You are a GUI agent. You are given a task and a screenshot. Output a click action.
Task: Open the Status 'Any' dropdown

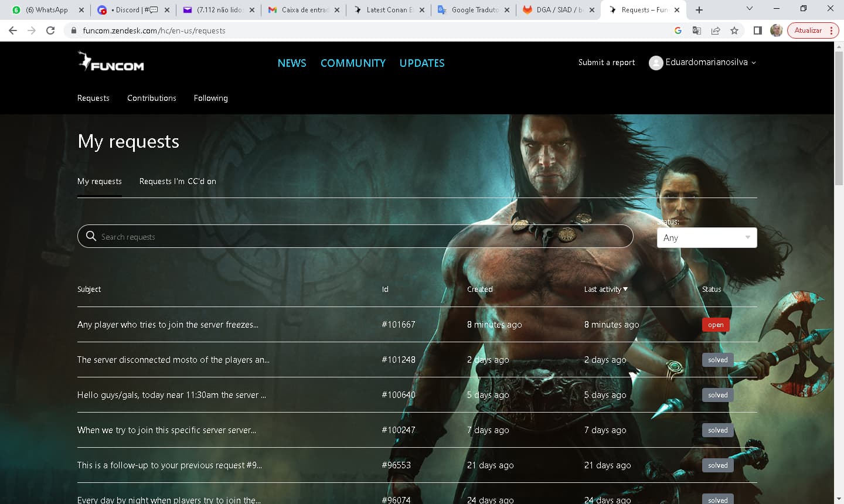[x=706, y=237]
